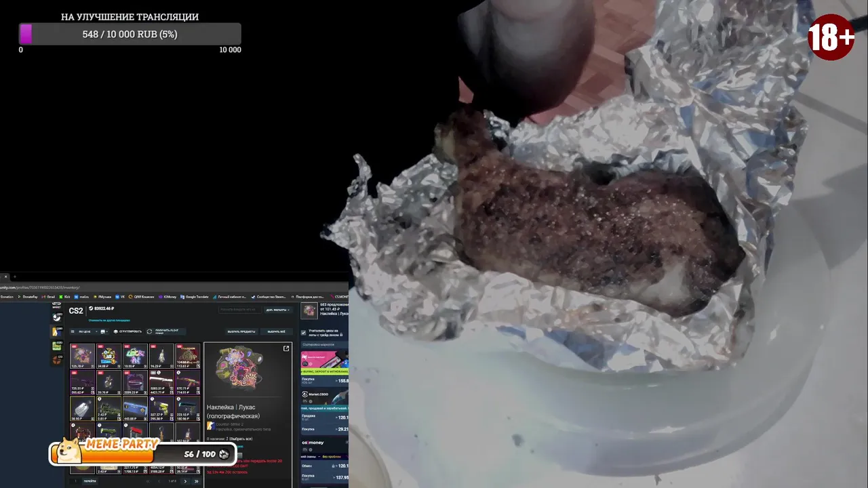The width and height of the screenshot is (868, 488).
Task: Click the get FLOAT button
Action: [x=165, y=331]
